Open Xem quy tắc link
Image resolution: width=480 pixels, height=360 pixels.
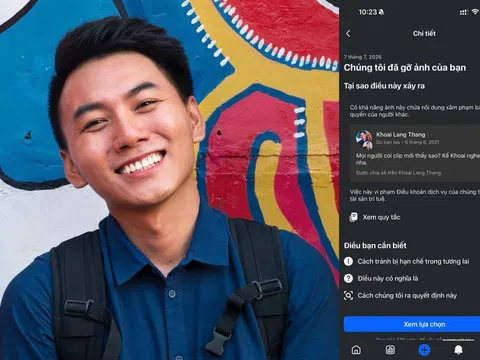point(381,217)
